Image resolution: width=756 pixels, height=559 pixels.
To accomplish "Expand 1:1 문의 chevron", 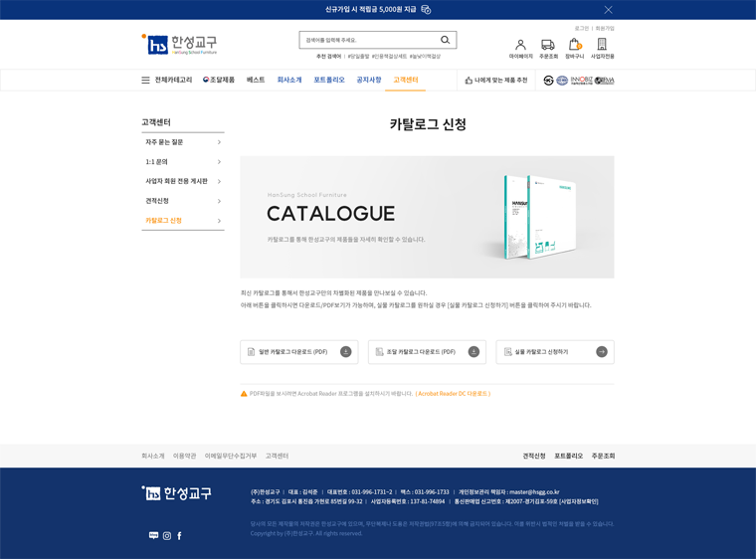I will [219, 162].
